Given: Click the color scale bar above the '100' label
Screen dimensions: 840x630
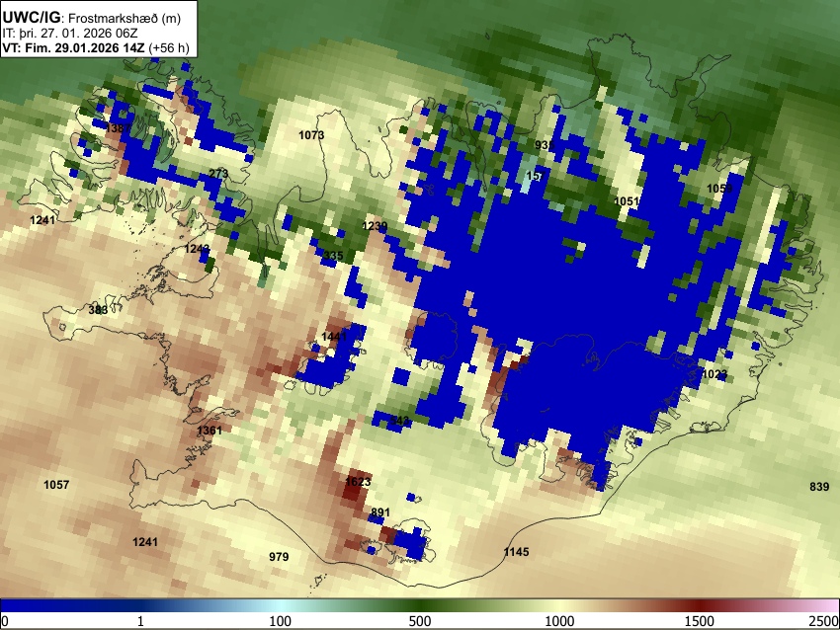Looking at the screenshot, I should 281,605.
